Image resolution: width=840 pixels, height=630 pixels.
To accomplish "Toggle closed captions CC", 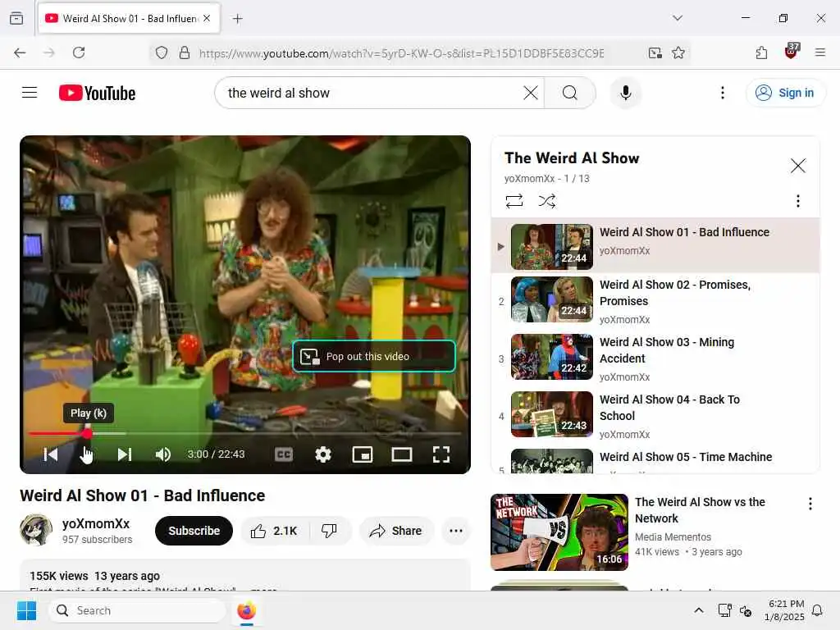I will coord(283,454).
